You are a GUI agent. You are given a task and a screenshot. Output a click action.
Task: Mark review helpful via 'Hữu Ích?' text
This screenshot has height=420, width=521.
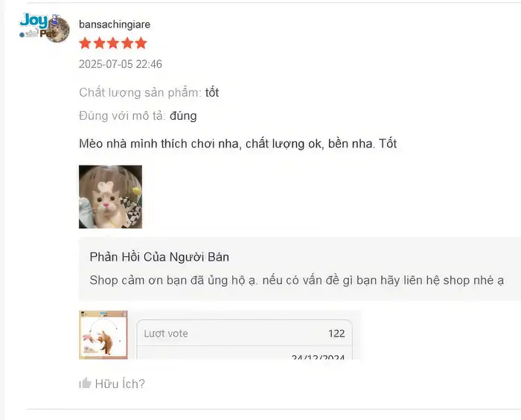[120, 384]
